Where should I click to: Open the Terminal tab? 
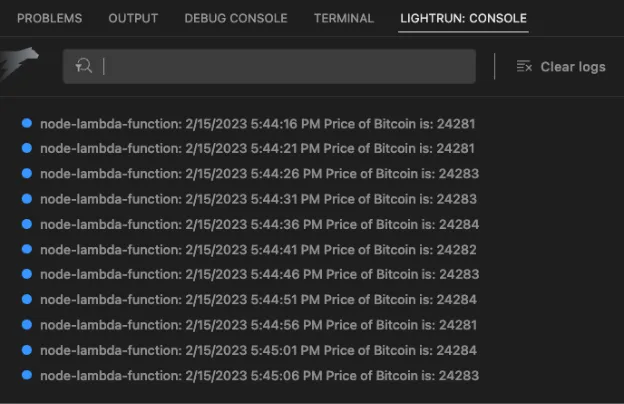pos(343,18)
